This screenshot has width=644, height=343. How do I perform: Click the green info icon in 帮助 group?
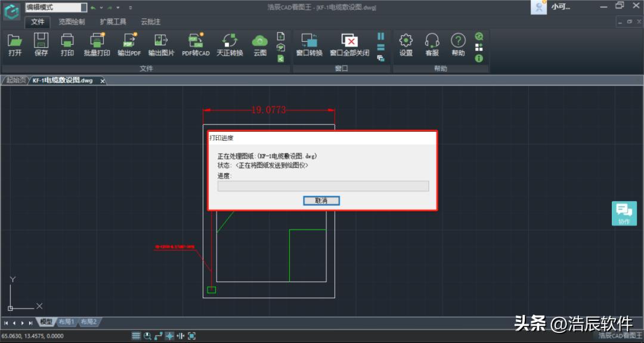[479, 58]
